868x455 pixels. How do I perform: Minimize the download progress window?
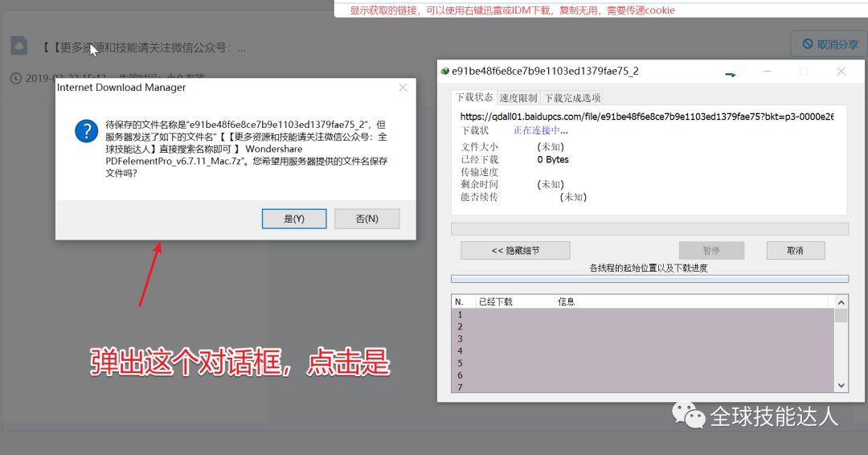coord(768,72)
